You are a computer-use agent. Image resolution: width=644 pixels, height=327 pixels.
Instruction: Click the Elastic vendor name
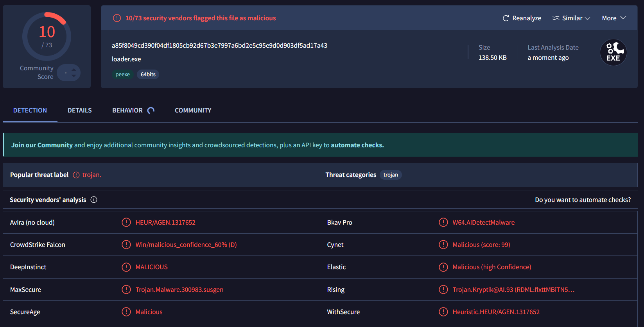point(337,267)
